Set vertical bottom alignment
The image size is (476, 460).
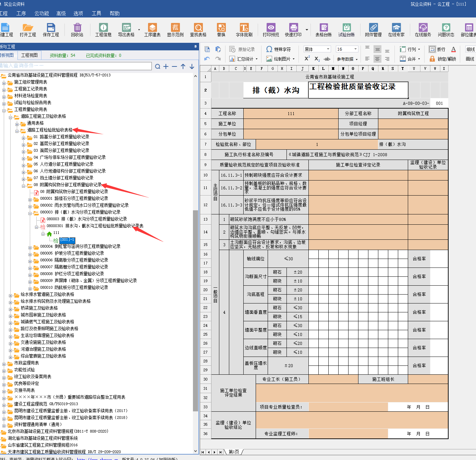coord(387,51)
